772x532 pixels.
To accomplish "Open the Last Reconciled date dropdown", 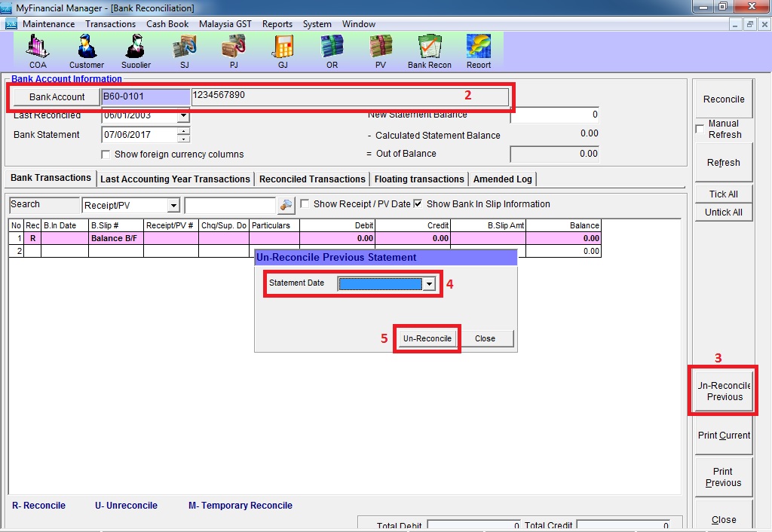I will click(x=183, y=116).
